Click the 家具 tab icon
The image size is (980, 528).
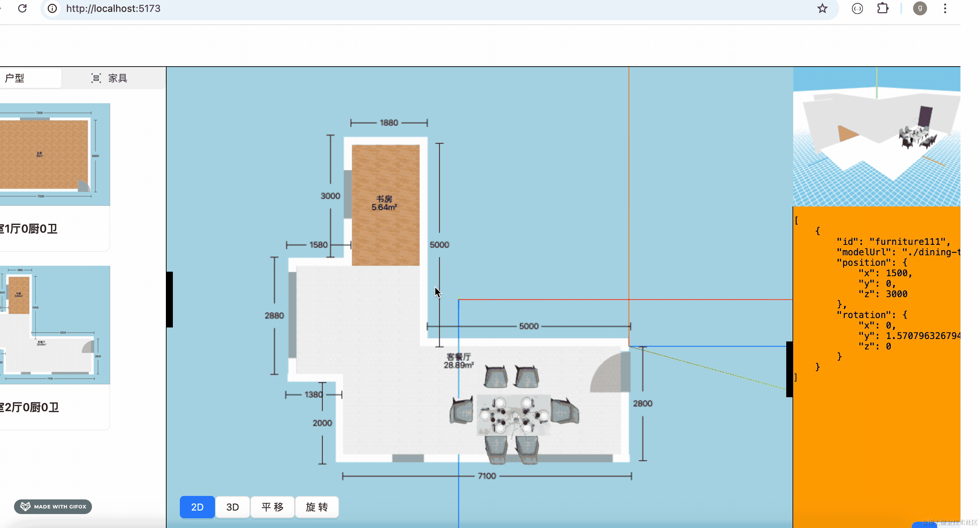(x=96, y=78)
